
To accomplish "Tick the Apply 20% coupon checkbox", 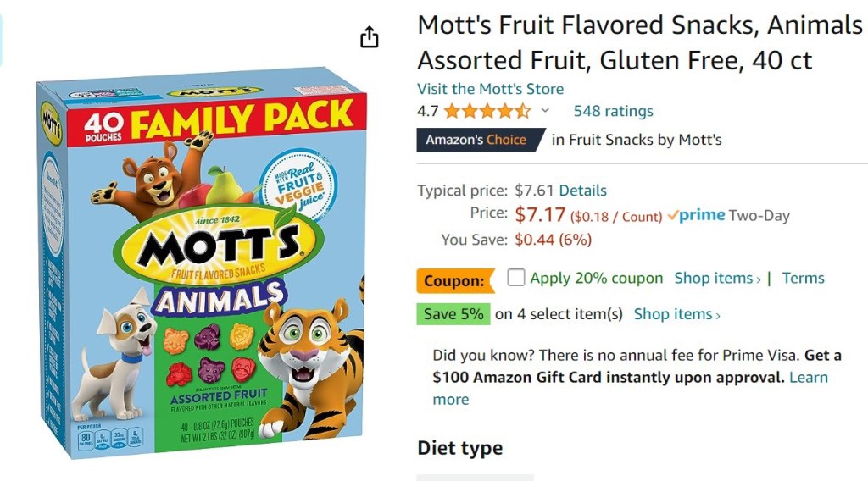I will coord(515,278).
